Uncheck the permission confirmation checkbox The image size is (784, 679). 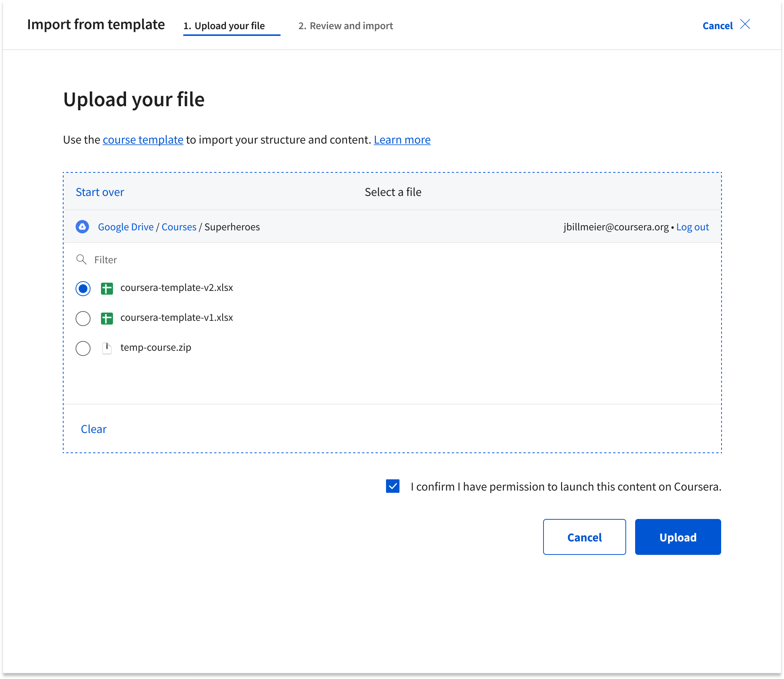pyautogui.click(x=392, y=486)
